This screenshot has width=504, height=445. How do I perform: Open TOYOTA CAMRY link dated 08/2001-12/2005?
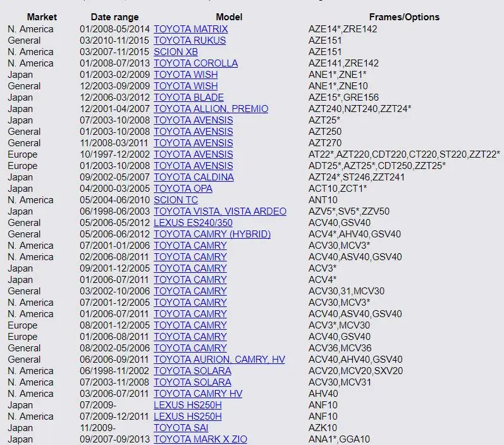coord(190,325)
